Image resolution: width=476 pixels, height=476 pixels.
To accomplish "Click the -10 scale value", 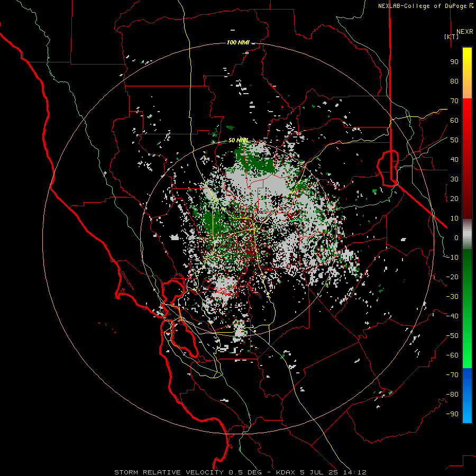I will 452,258.
